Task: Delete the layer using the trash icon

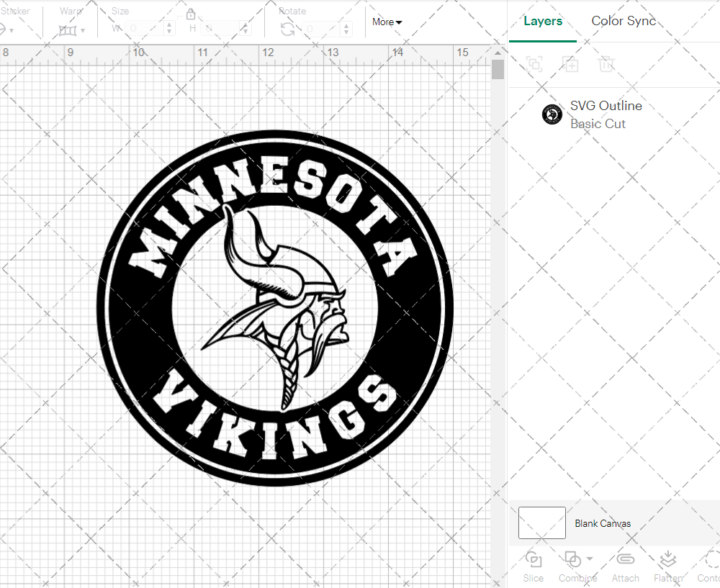Action: click(606, 64)
